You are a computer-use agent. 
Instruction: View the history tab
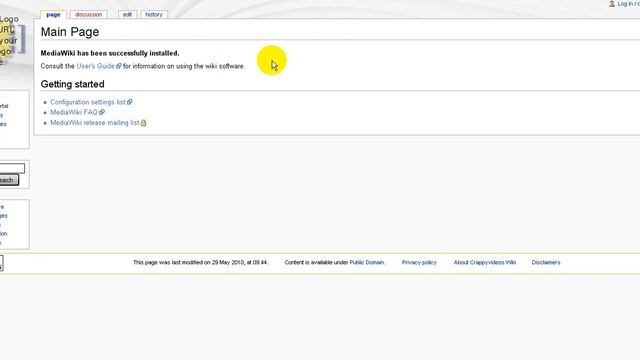[x=154, y=15]
